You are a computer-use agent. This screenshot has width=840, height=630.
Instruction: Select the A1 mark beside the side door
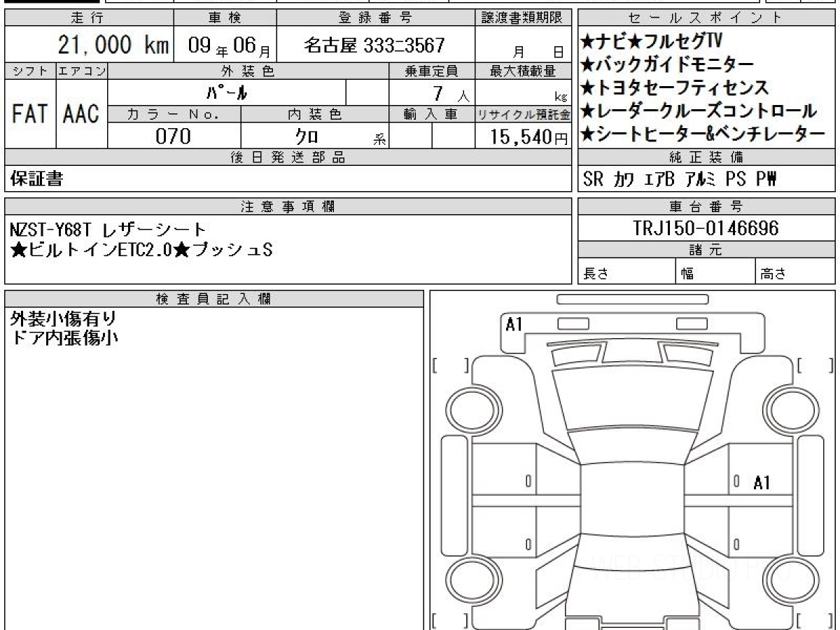point(762,483)
